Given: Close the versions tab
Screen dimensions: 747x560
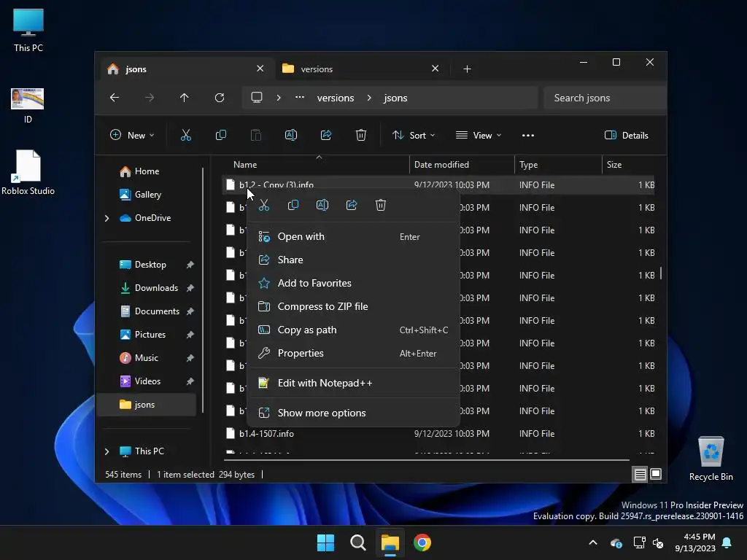Looking at the screenshot, I should pos(436,69).
